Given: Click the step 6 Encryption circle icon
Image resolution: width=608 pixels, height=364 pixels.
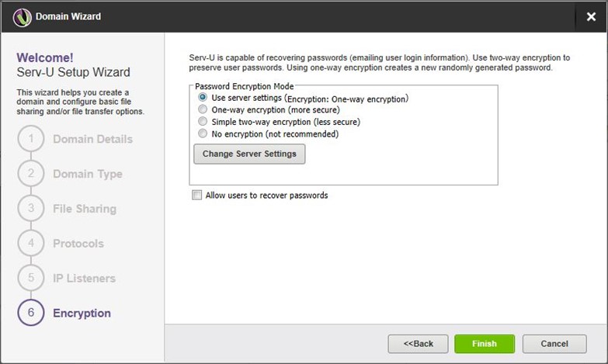Looking at the screenshot, I should (x=31, y=313).
